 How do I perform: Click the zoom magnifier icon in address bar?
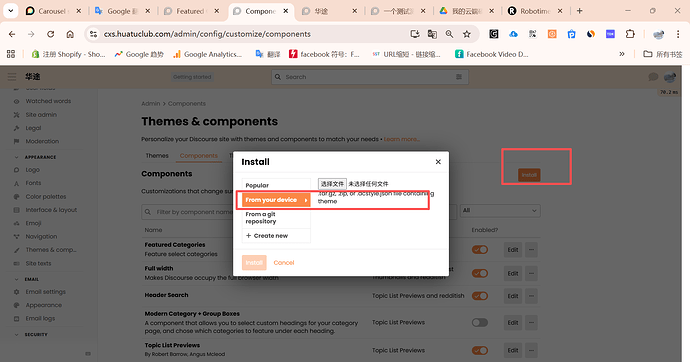449,34
